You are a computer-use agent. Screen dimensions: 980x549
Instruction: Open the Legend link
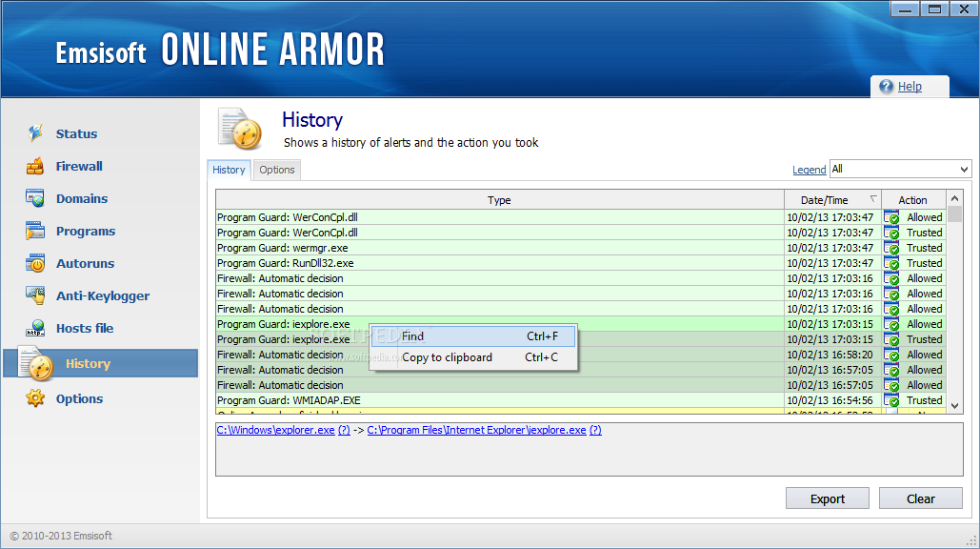(809, 170)
